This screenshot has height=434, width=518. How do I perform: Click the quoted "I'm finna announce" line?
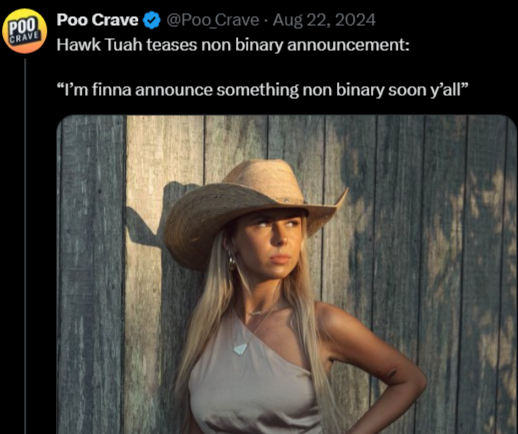[x=263, y=90]
